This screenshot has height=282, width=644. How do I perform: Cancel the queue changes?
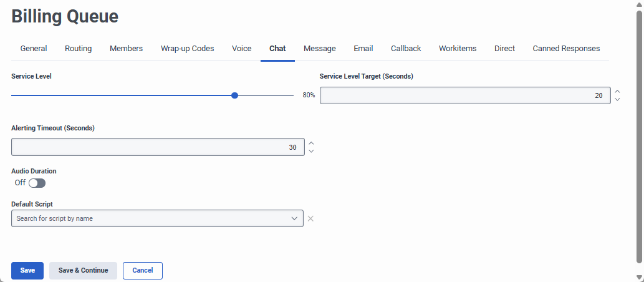click(x=143, y=270)
